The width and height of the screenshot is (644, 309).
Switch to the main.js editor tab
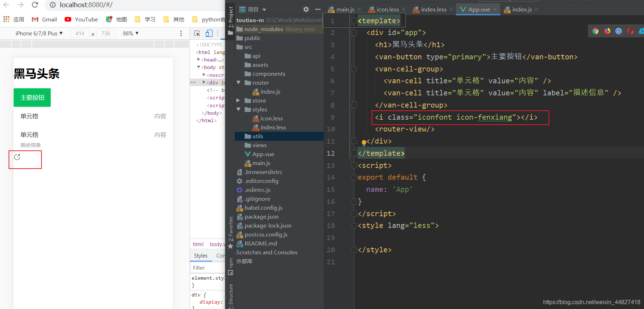[x=345, y=9]
